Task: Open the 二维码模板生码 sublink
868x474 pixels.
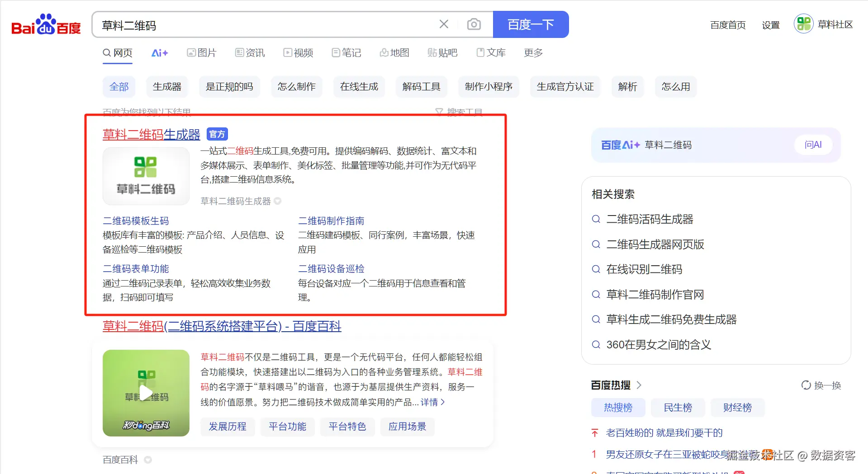Action: [136, 221]
